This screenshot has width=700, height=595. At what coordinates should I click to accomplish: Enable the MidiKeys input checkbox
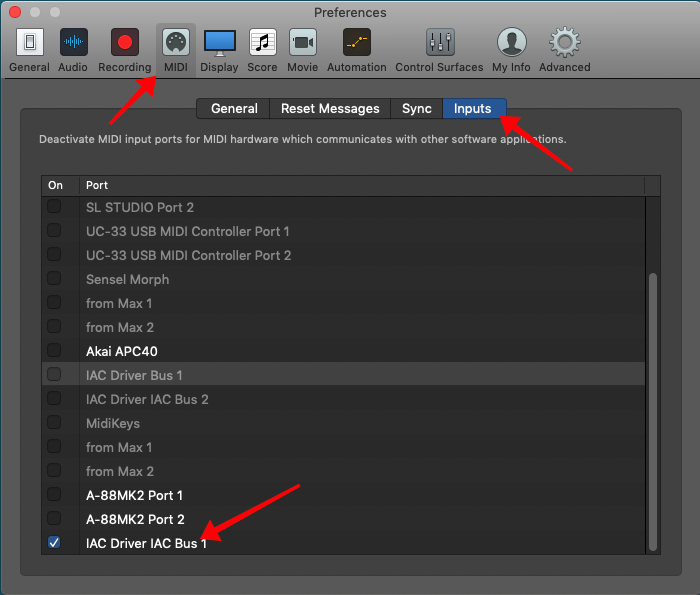54,422
